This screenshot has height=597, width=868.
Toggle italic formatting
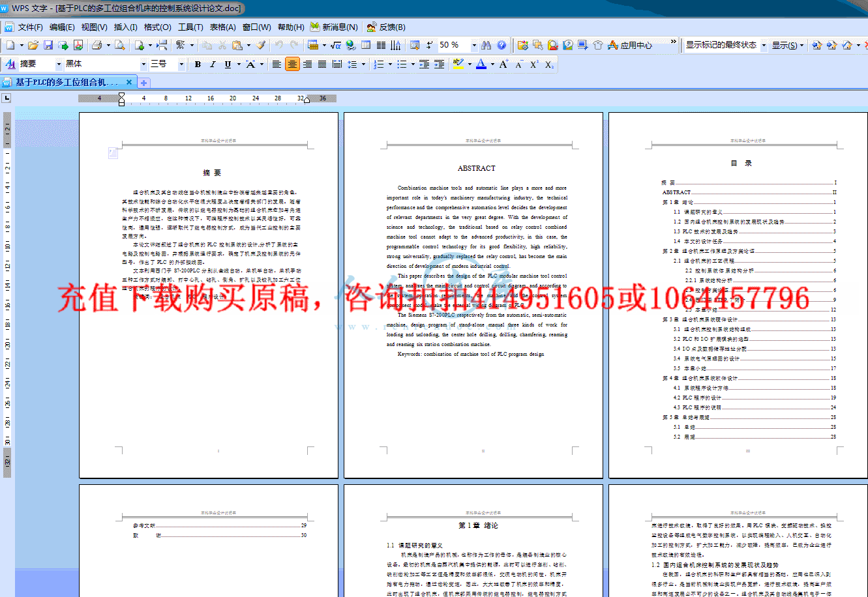pyautogui.click(x=213, y=64)
